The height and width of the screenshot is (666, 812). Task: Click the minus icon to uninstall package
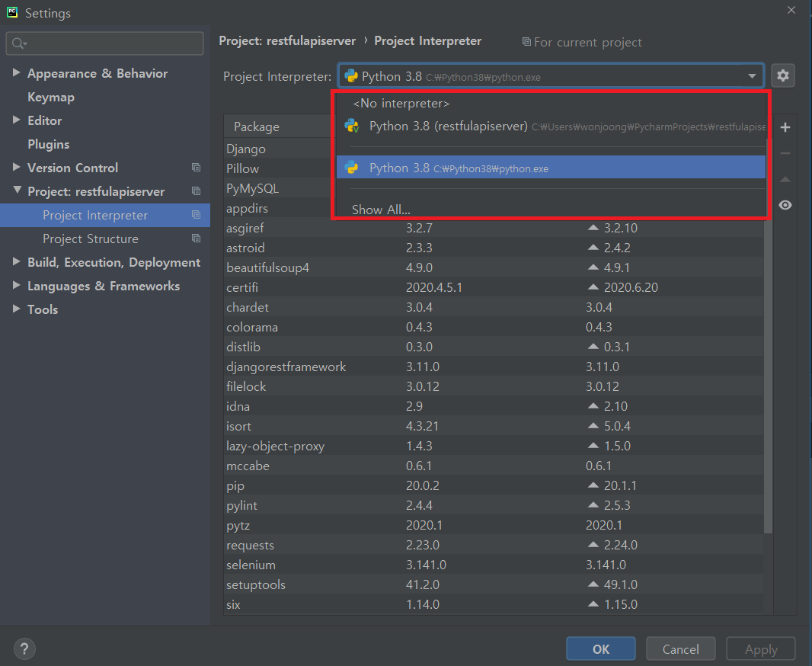785,153
